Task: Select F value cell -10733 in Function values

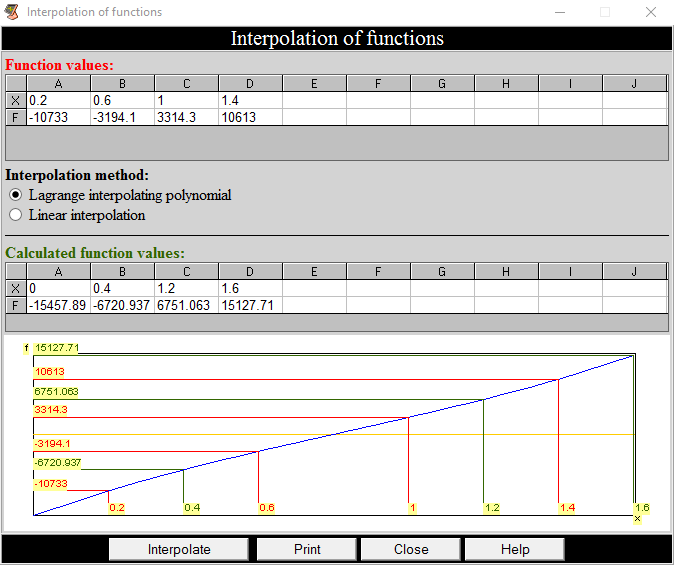Action: [58, 117]
